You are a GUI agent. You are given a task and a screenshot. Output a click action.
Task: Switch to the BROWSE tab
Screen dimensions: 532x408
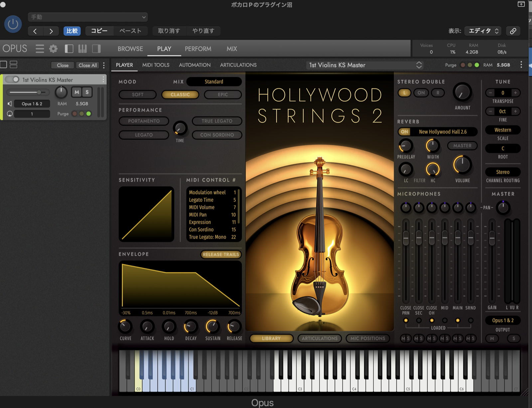coord(130,49)
